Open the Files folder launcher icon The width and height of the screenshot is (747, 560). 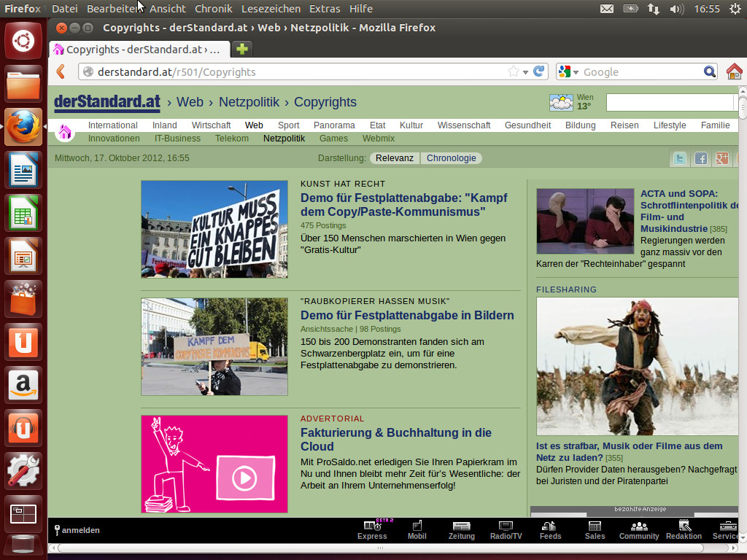pos(23,85)
